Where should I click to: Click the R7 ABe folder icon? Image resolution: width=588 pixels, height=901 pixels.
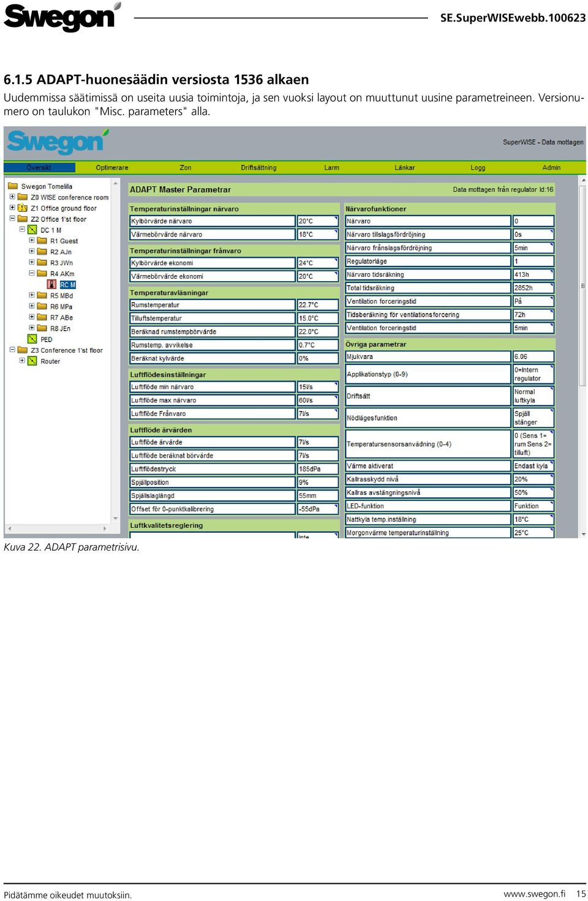tap(42, 317)
